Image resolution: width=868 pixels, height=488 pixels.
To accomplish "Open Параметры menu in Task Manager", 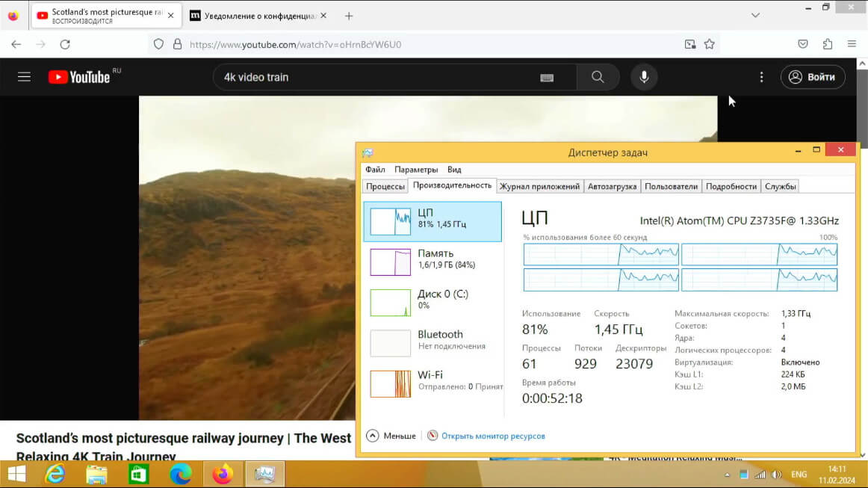I will coord(416,170).
